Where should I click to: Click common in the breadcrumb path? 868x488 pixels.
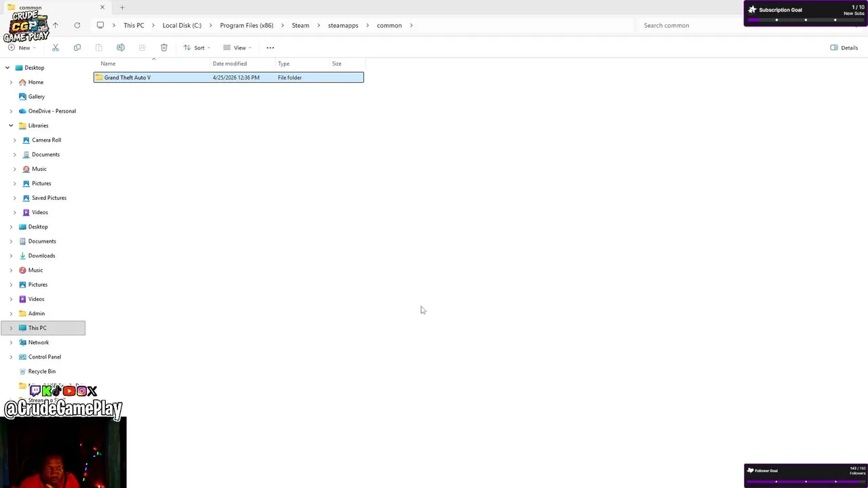[x=389, y=25]
